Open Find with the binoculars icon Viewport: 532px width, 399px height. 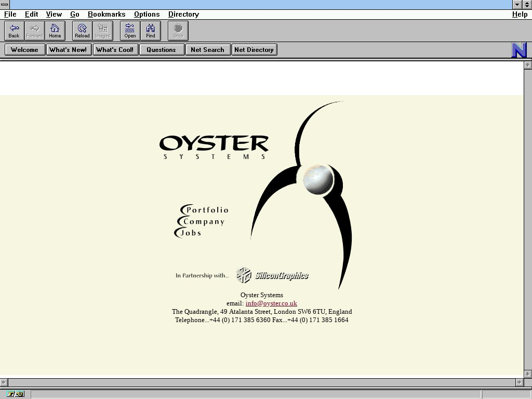(150, 31)
